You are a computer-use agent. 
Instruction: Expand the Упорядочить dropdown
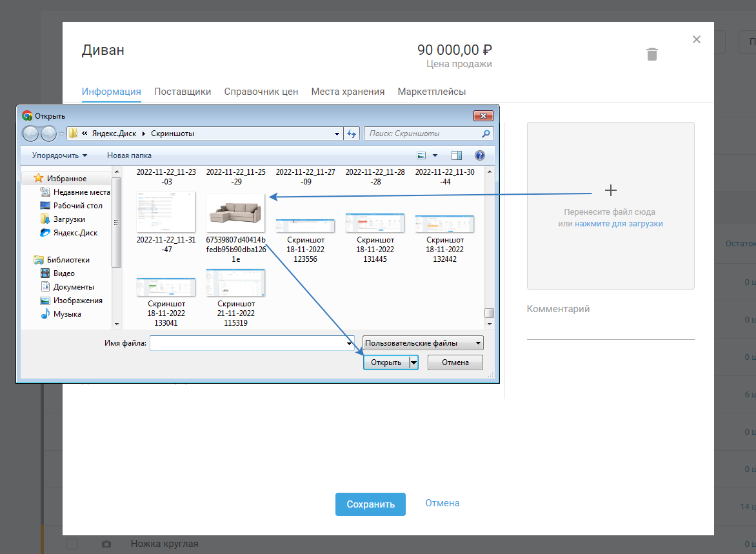point(59,155)
